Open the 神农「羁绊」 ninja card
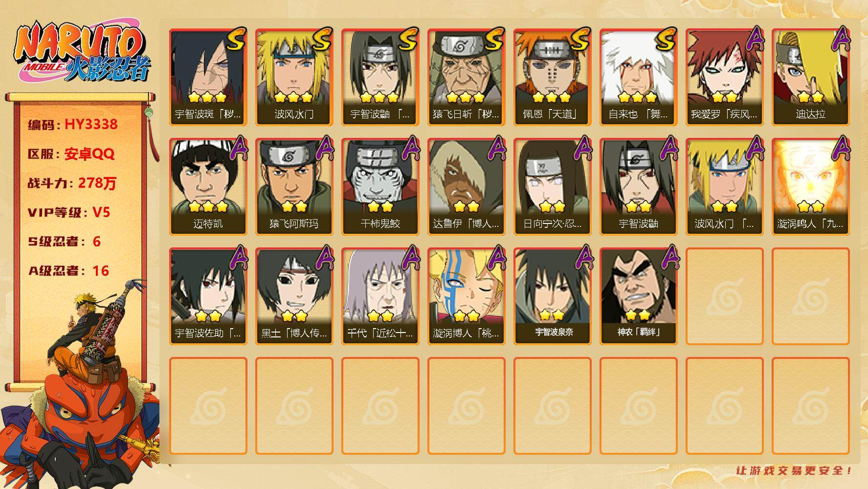This screenshot has width=868, height=489. click(x=638, y=296)
